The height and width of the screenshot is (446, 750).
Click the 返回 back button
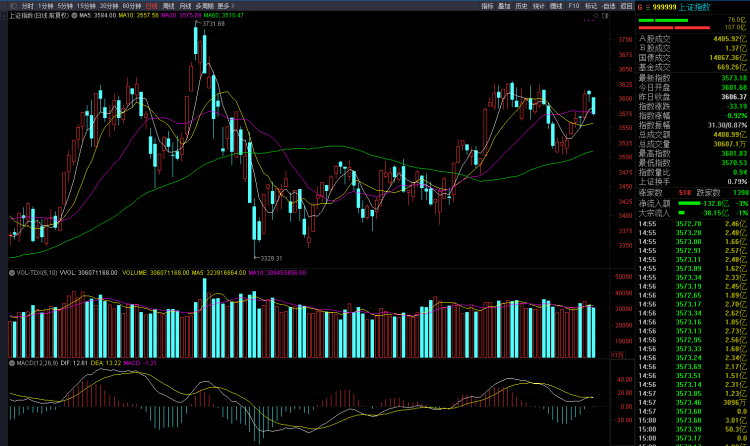point(626,6)
